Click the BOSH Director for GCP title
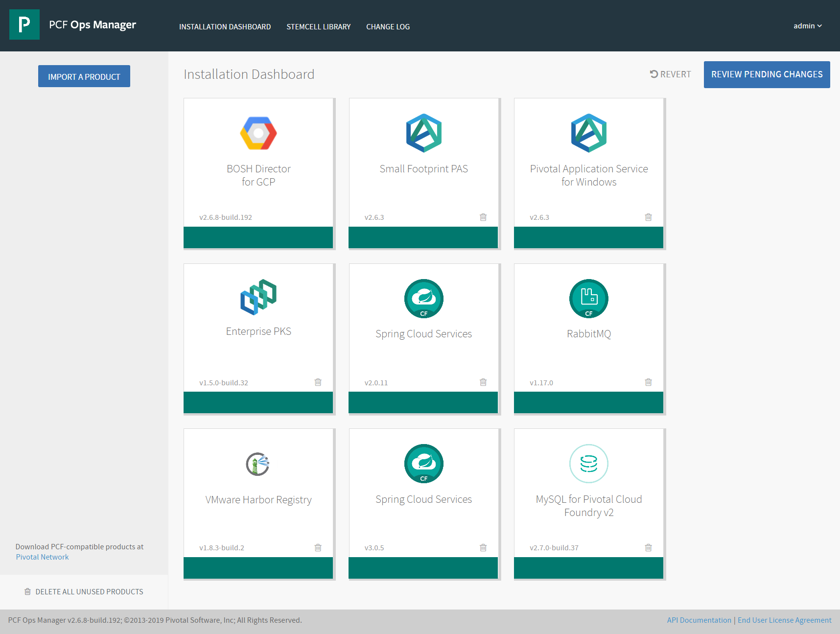Viewport: 840px width, 634px height. 258,175
